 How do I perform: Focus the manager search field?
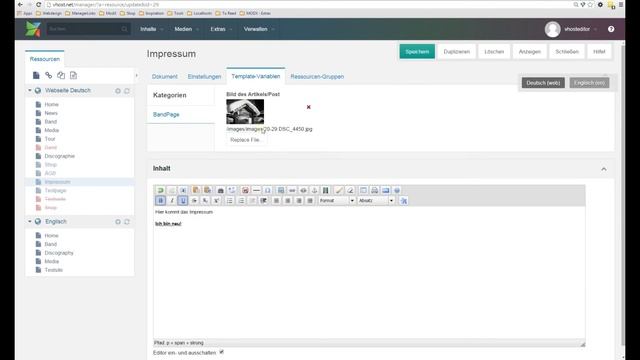point(88,29)
